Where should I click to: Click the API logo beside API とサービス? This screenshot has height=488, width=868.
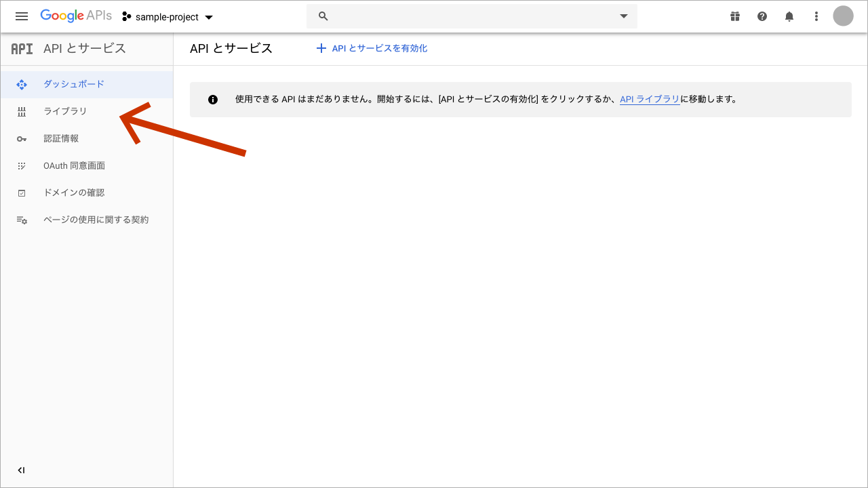22,48
